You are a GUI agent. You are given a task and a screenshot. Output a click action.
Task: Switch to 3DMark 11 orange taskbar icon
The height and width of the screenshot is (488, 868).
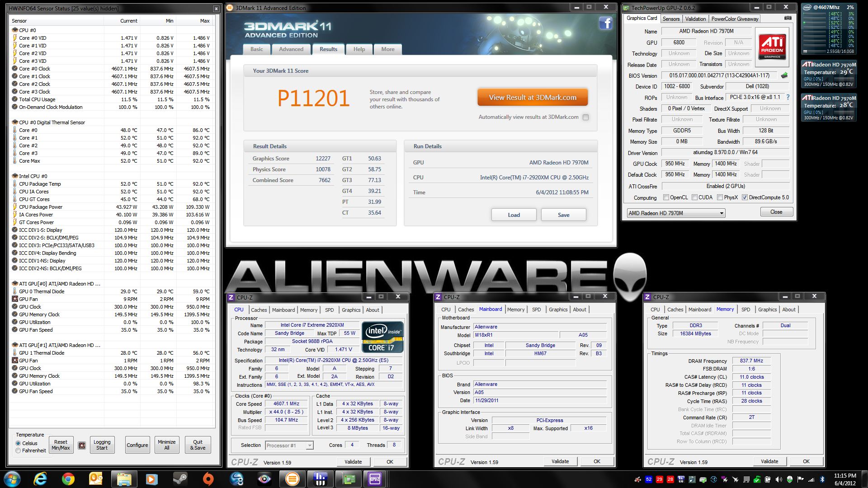point(292,479)
